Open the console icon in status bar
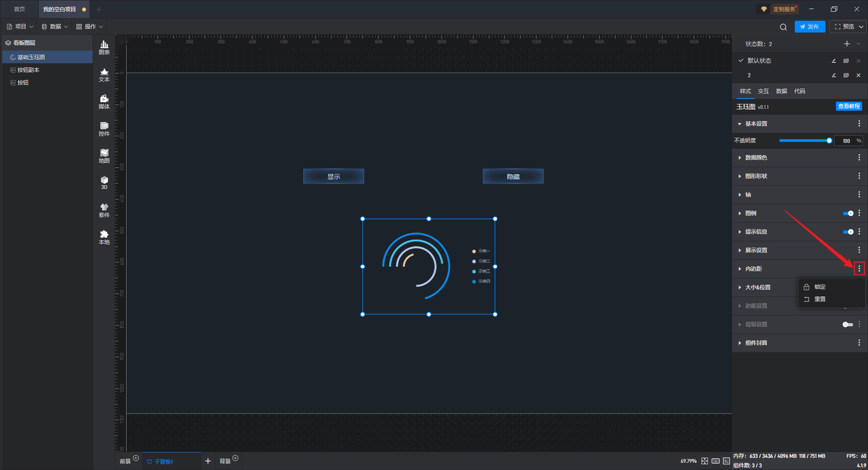This screenshot has height=470, width=868. (x=726, y=461)
